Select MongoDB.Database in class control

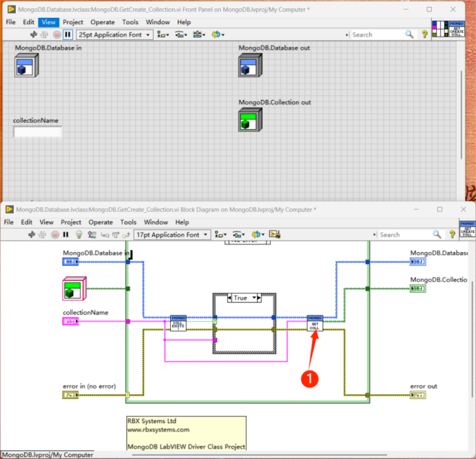pyautogui.click(x=27, y=65)
